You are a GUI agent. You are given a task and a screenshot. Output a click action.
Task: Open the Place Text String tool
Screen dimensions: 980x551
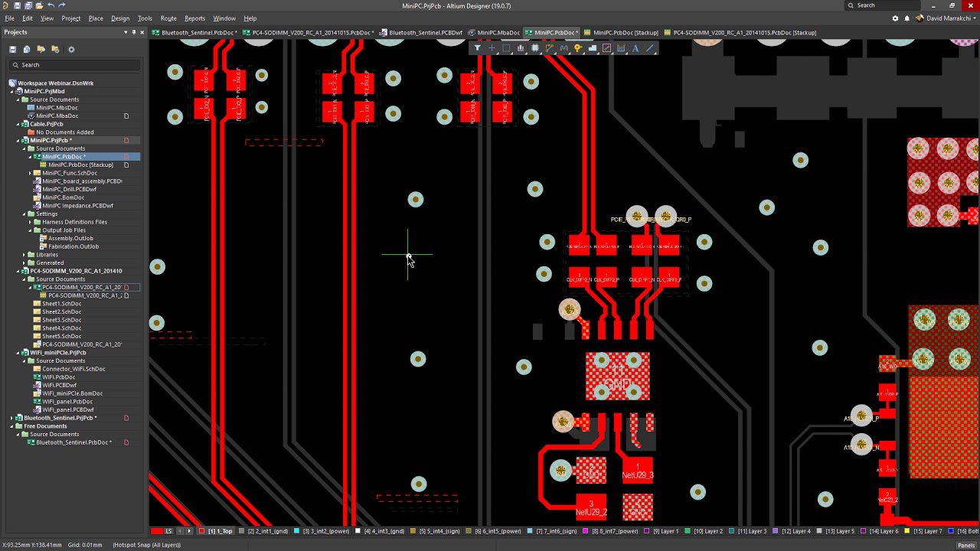pyautogui.click(x=635, y=48)
